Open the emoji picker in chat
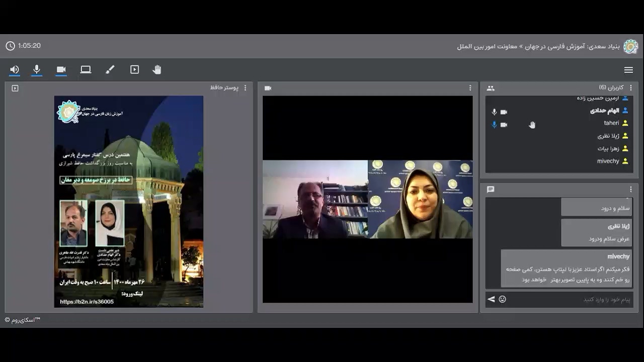The image size is (644, 362). pos(502,300)
